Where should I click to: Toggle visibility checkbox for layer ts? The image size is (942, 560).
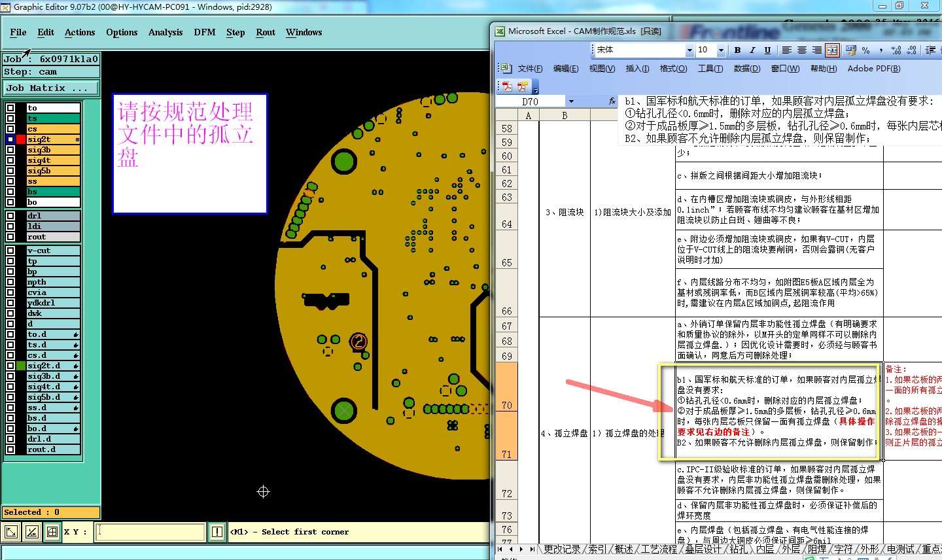click(x=10, y=118)
